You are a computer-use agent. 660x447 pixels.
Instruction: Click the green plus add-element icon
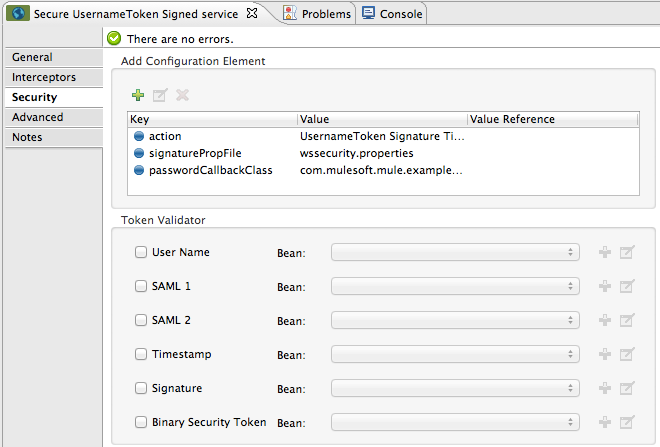point(138,95)
